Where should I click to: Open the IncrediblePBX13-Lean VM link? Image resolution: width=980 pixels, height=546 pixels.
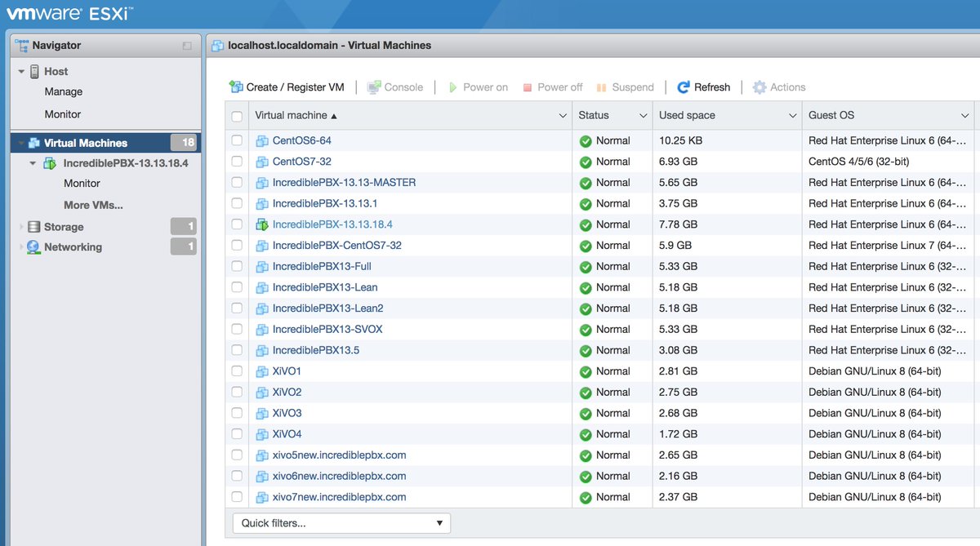(x=325, y=287)
